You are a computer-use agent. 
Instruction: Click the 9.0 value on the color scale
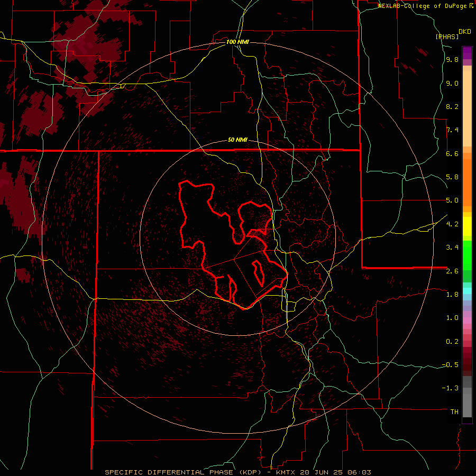[x=452, y=84]
